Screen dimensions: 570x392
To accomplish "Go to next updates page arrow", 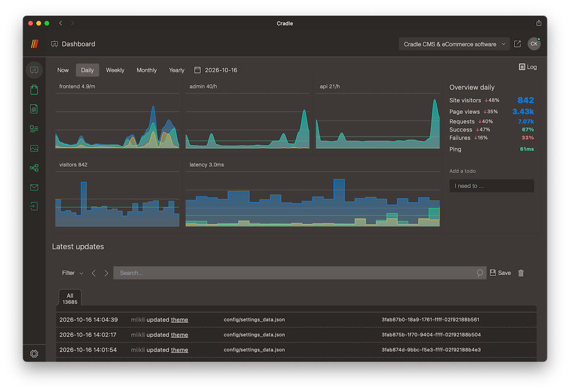I will [106, 273].
